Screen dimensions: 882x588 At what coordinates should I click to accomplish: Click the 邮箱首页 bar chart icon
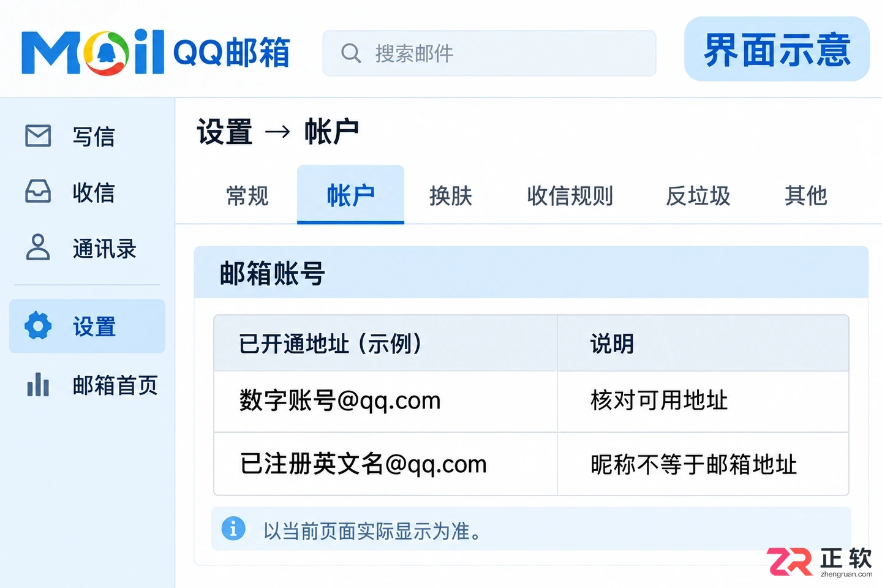tap(38, 385)
